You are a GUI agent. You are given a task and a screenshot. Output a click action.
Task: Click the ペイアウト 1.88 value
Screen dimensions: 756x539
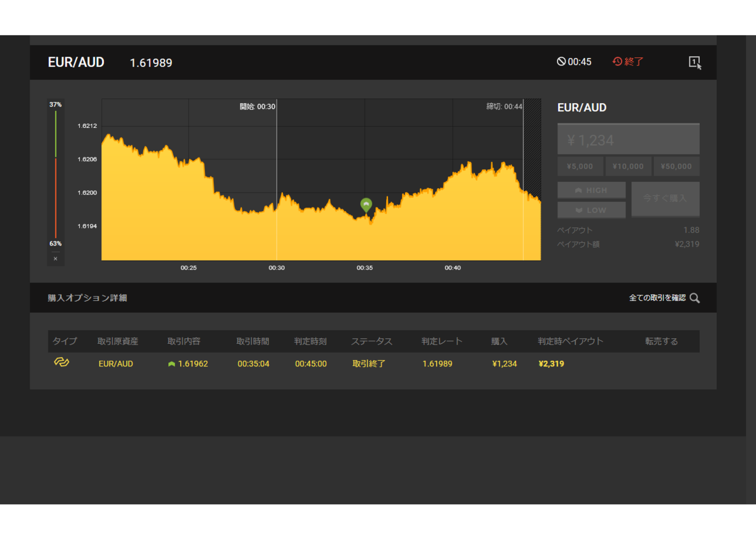coord(691,230)
